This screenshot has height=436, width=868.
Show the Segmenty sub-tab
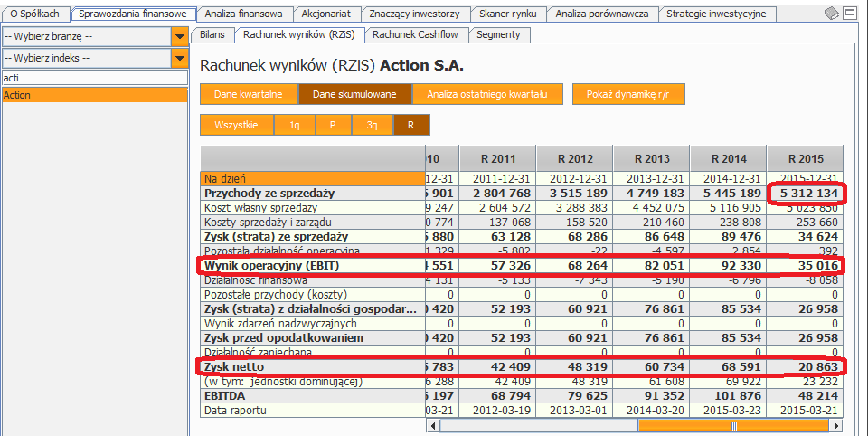498,34
